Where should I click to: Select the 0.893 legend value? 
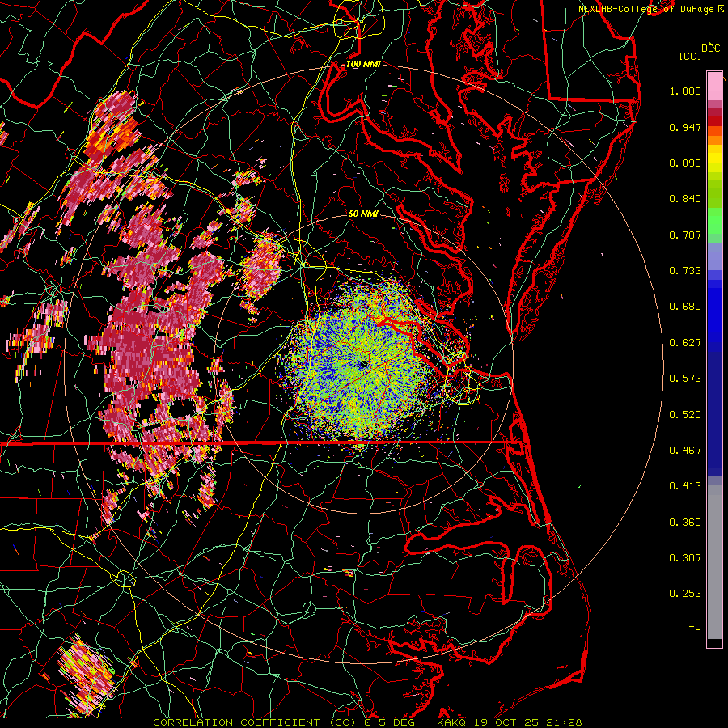coord(685,163)
